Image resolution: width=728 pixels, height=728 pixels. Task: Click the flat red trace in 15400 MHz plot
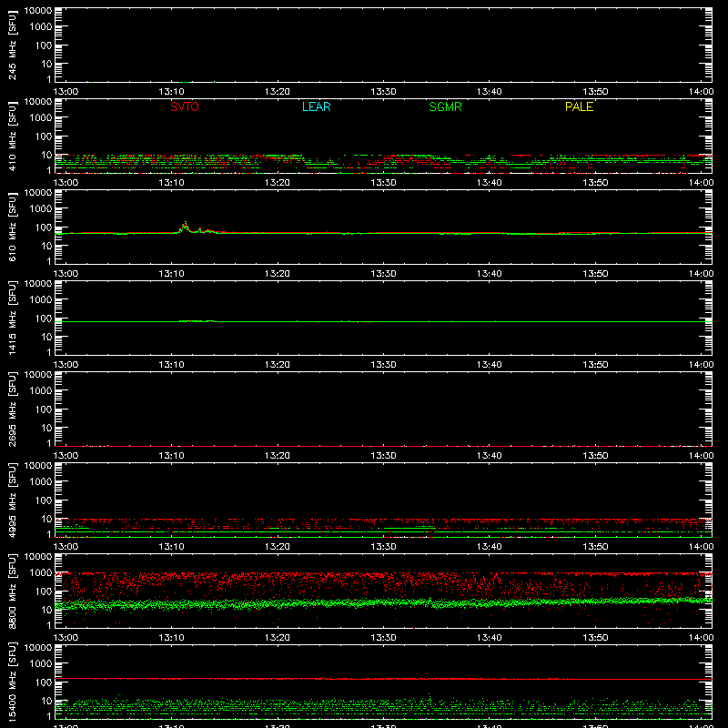383,679
